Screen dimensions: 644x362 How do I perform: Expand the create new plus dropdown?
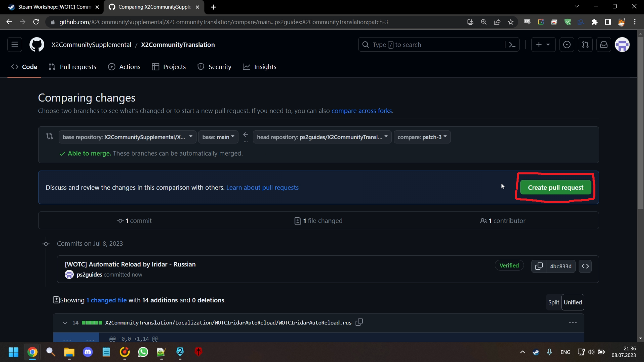tap(543, 45)
